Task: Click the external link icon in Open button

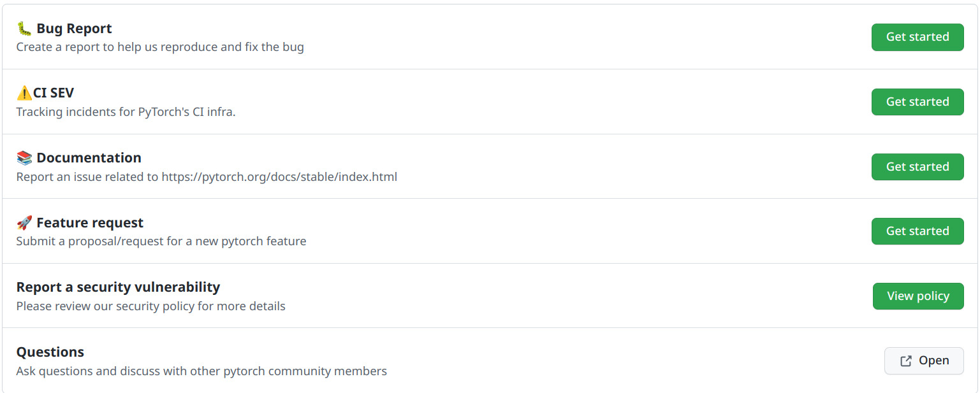Action: point(905,361)
